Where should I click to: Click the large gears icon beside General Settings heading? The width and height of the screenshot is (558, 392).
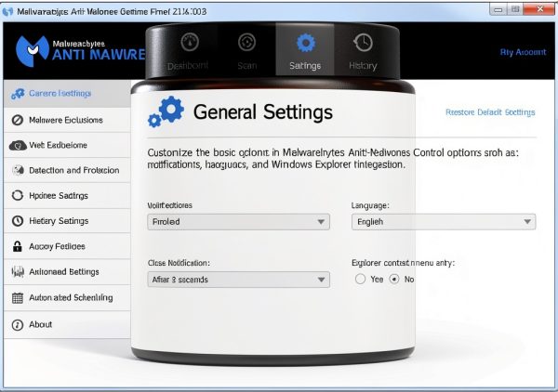(x=166, y=111)
